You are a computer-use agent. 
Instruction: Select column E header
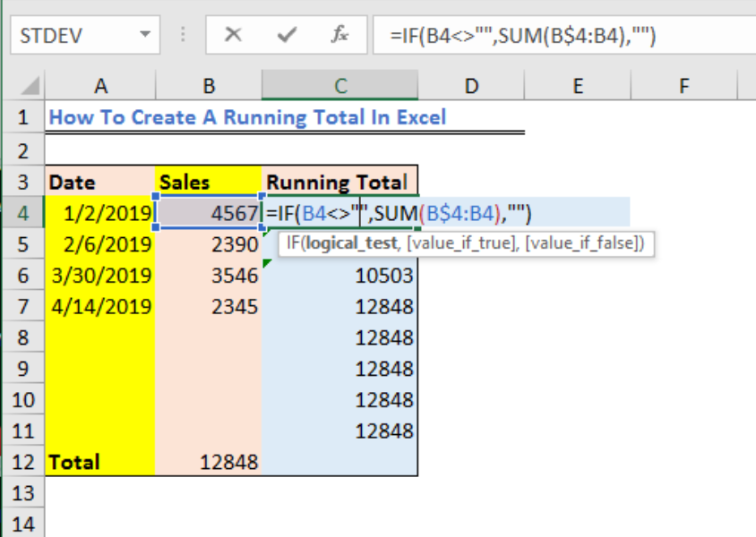pyautogui.click(x=578, y=86)
